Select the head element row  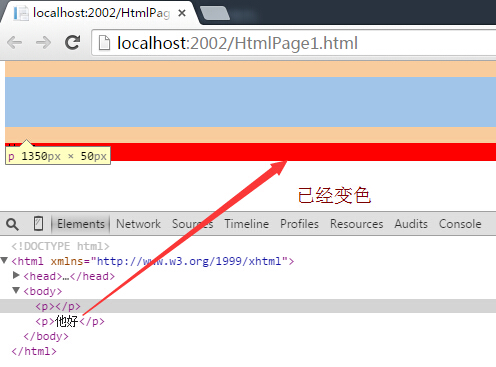point(69,276)
